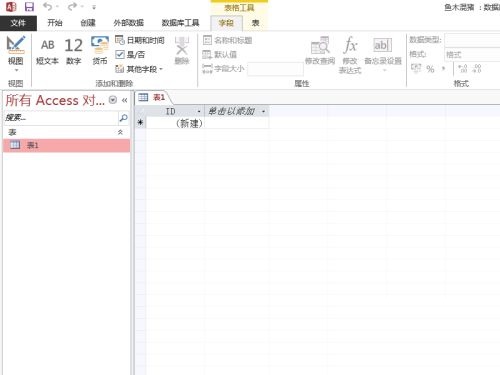Expand the 视图 button dropdown arrow
Screen dimensions: 500x375
click(x=16, y=70)
